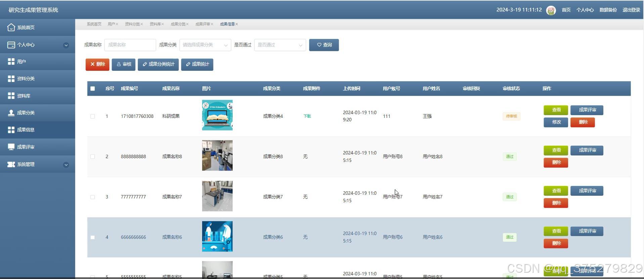
Task: Click the 资料库 grid icon in sidebar
Action: [x=11, y=96]
